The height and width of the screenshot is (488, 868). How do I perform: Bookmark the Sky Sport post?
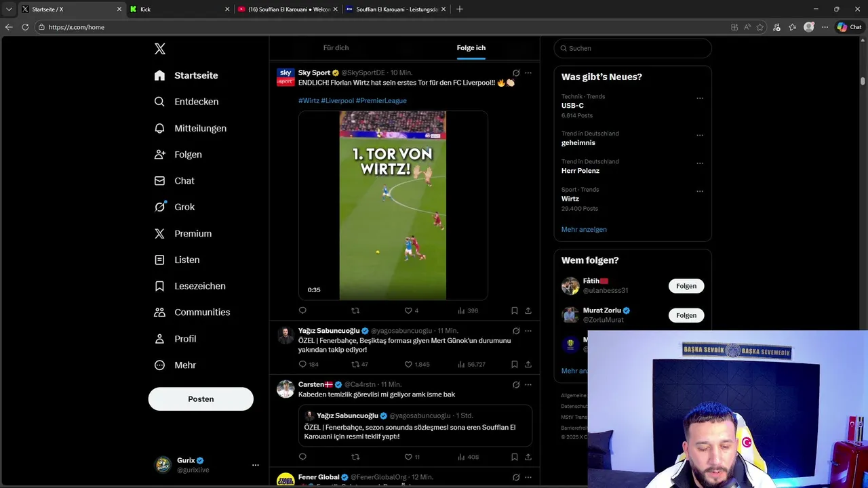coord(515,310)
